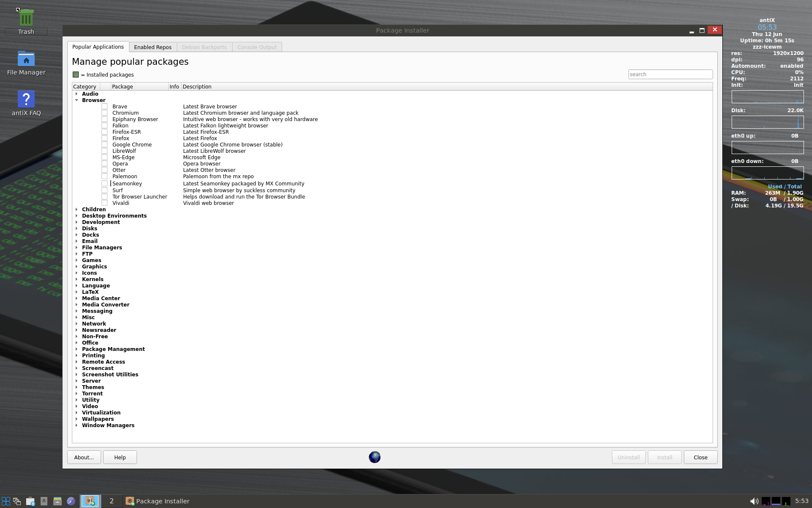Click the Virtualization category label
The width and height of the screenshot is (812, 508).
pyautogui.click(x=101, y=413)
